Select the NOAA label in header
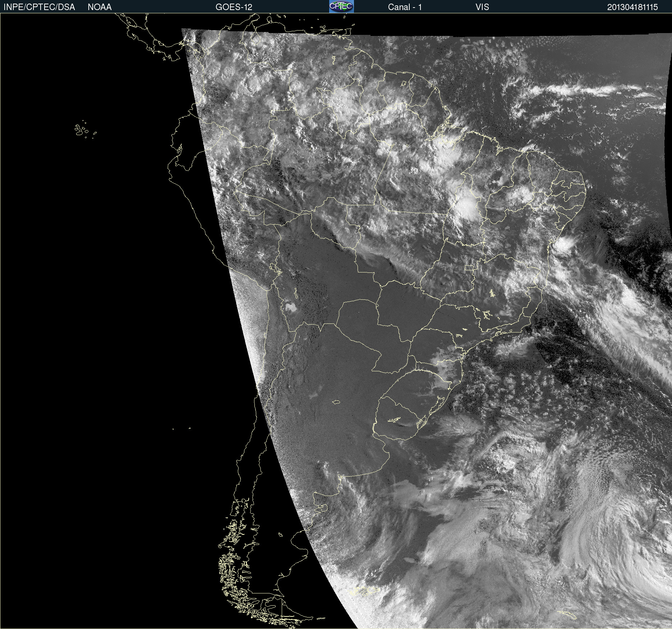This screenshot has height=629, width=672. coord(100,7)
